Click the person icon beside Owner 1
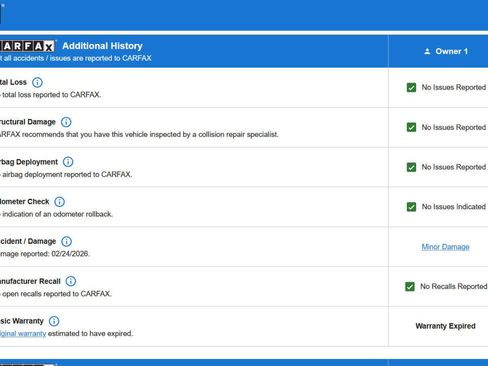The height and width of the screenshot is (366, 488). (427, 51)
